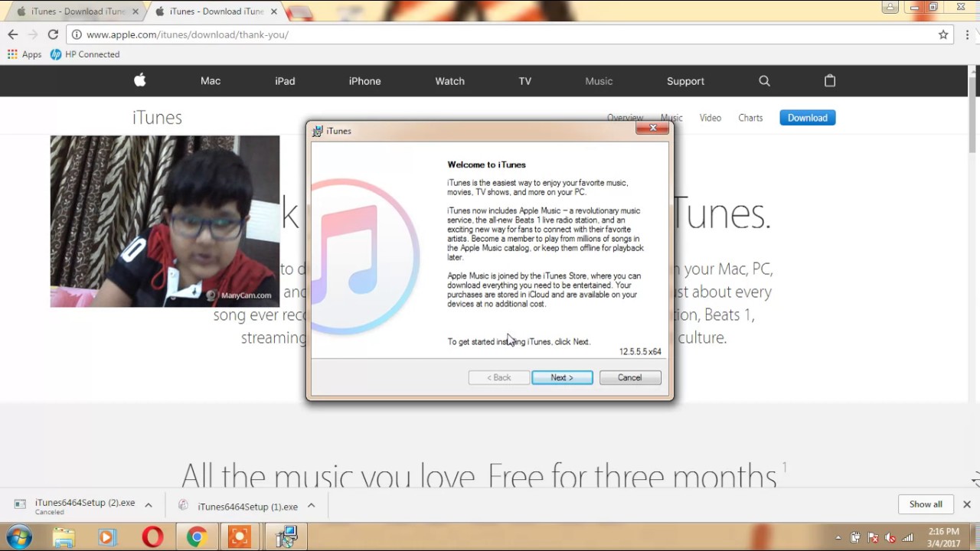Close the iTunes installer dialog window
Image resolution: width=980 pixels, height=551 pixels.
pyautogui.click(x=652, y=129)
